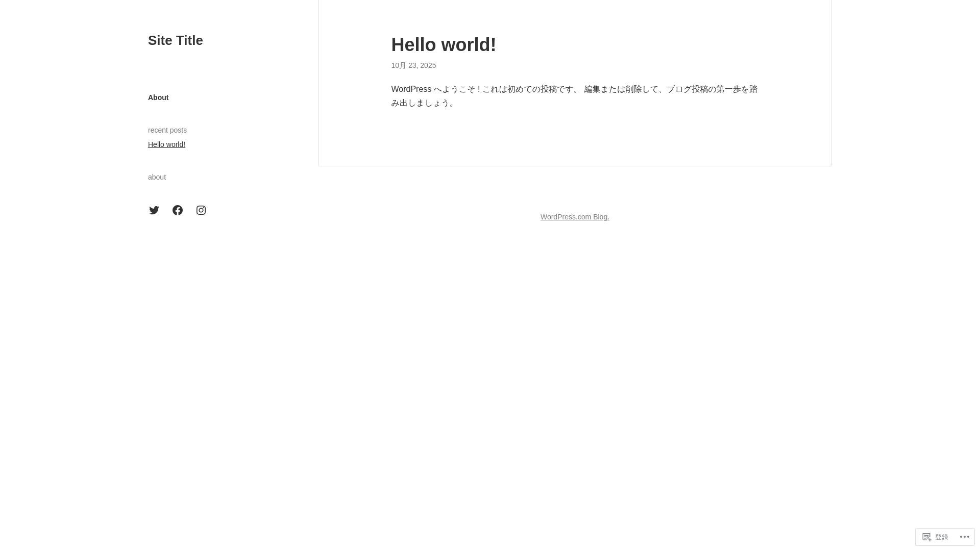Click the 2025 year in post date
The height and width of the screenshot is (551, 980).
pyautogui.click(x=428, y=65)
